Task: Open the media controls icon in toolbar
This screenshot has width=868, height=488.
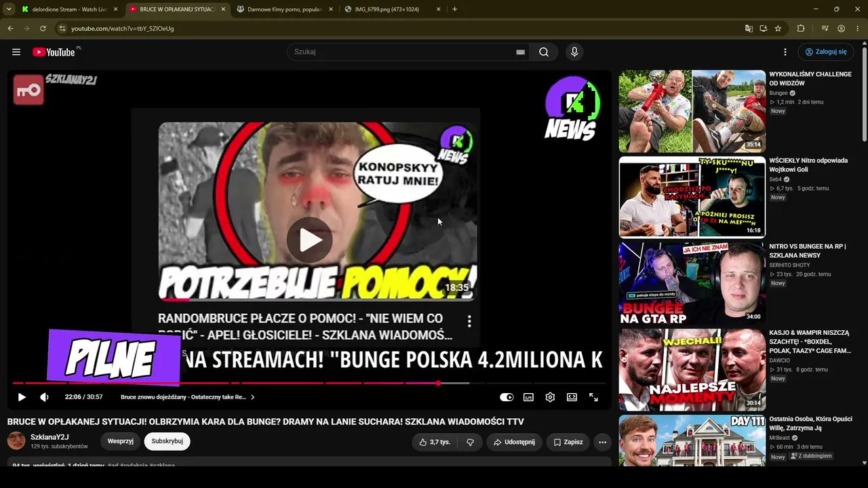Action: click(x=825, y=28)
